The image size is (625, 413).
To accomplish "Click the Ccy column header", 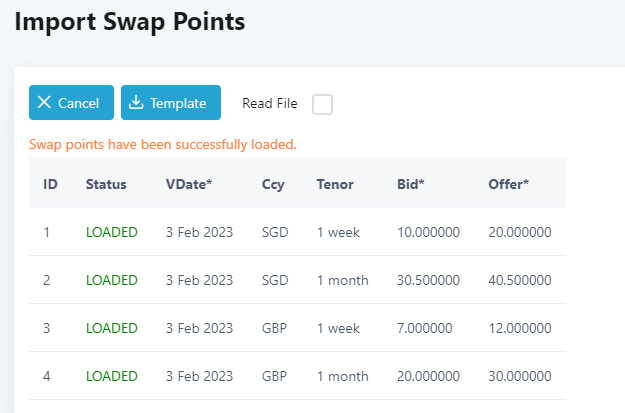I will [273, 185].
